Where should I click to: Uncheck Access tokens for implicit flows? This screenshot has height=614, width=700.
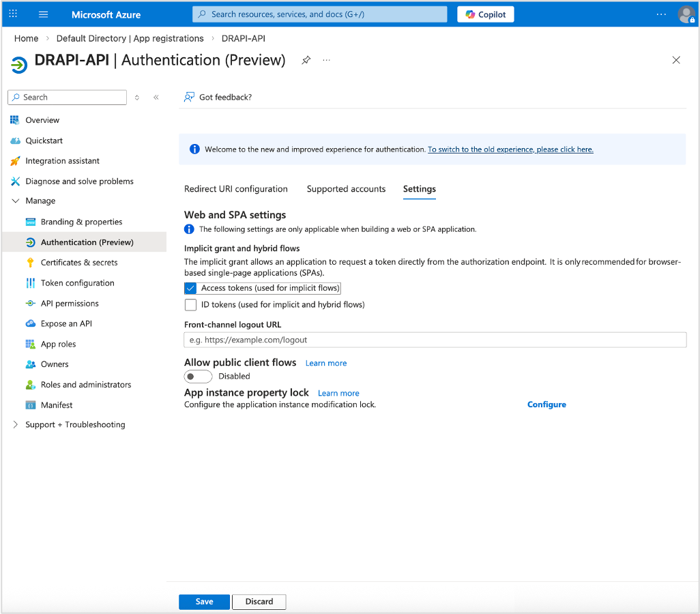click(x=190, y=288)
